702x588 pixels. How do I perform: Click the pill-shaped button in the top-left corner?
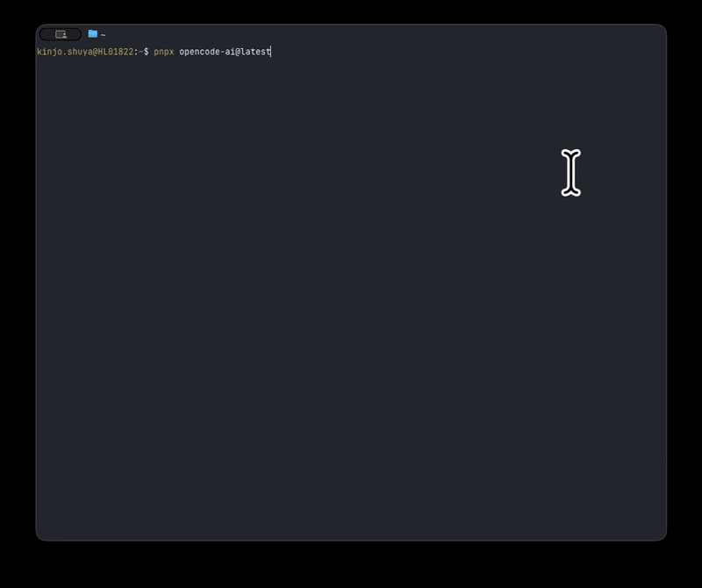pyautogui.click(x=60, y=34)
